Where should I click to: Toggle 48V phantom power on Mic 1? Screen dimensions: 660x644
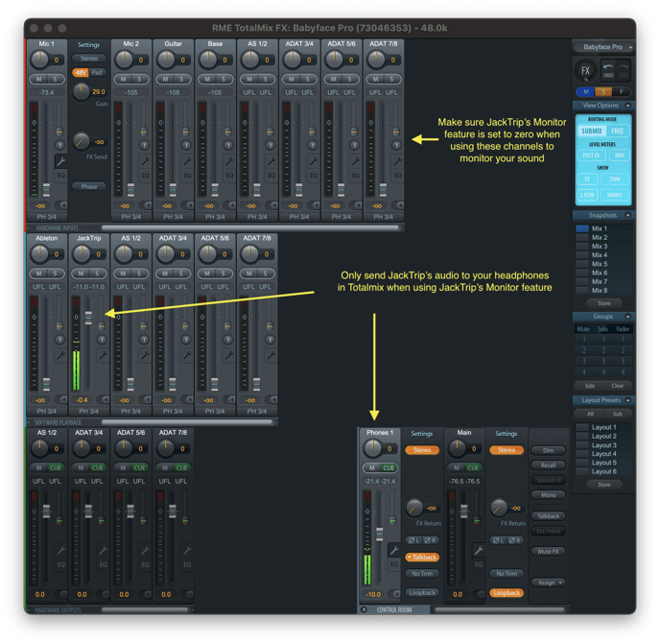[80, 72]
